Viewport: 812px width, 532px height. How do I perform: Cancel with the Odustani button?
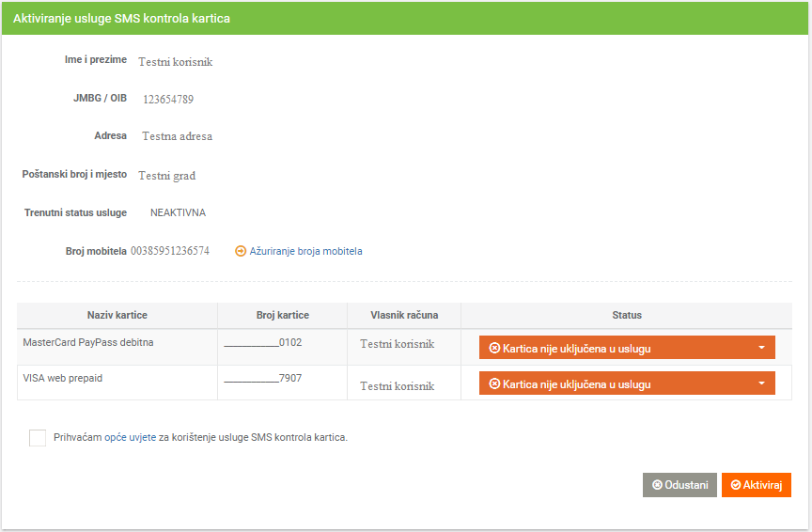679,485
